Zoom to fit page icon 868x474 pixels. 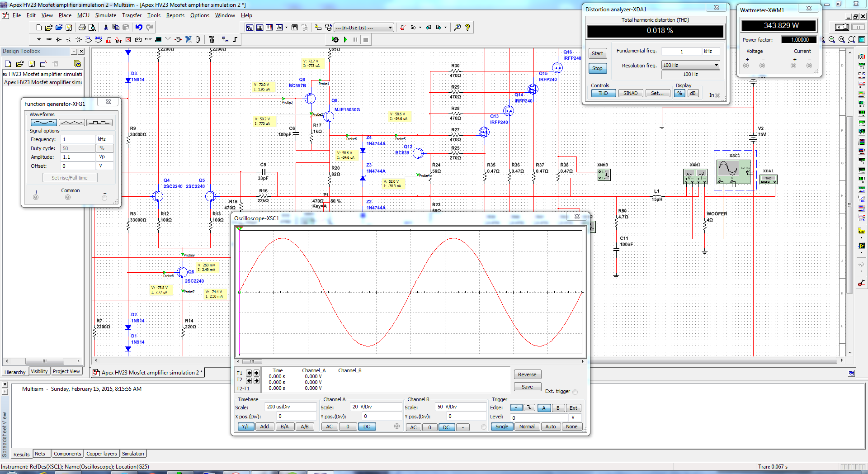click(x=852, y=40)
